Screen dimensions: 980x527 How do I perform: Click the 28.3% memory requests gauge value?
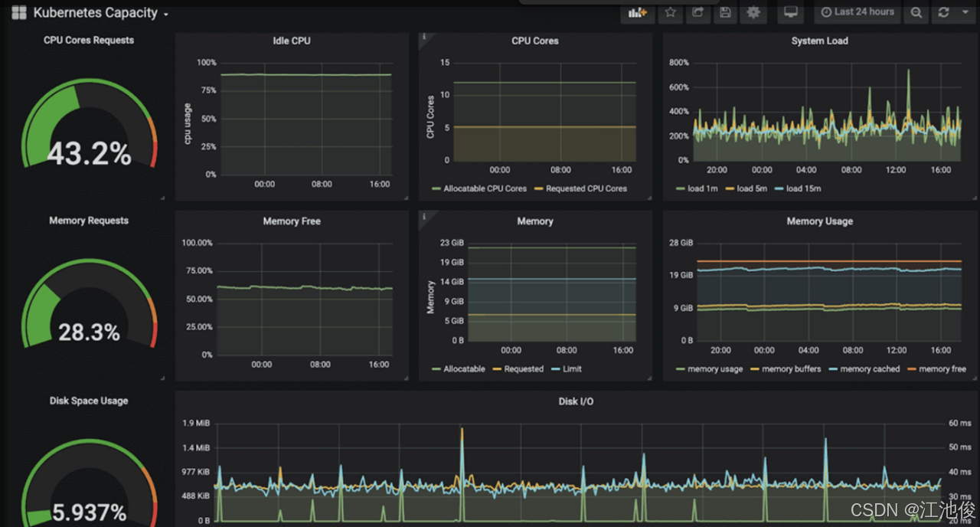click(x=89, y=332)
